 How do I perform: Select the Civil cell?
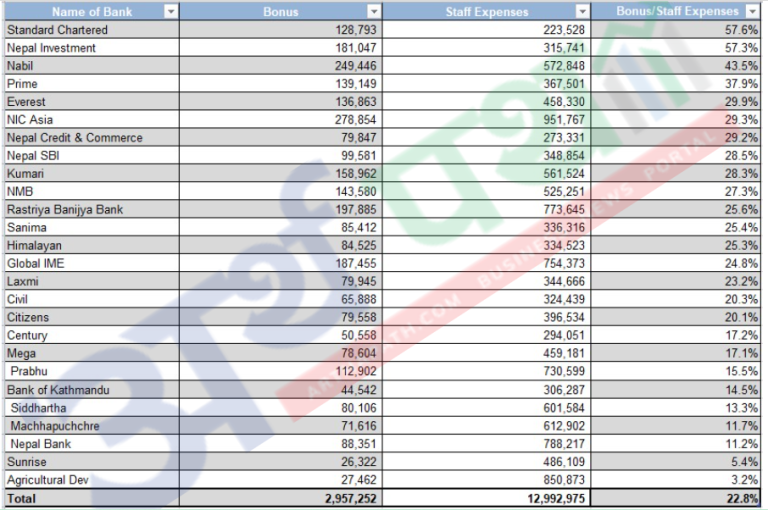pyautogui.click(x=92, y=299)
